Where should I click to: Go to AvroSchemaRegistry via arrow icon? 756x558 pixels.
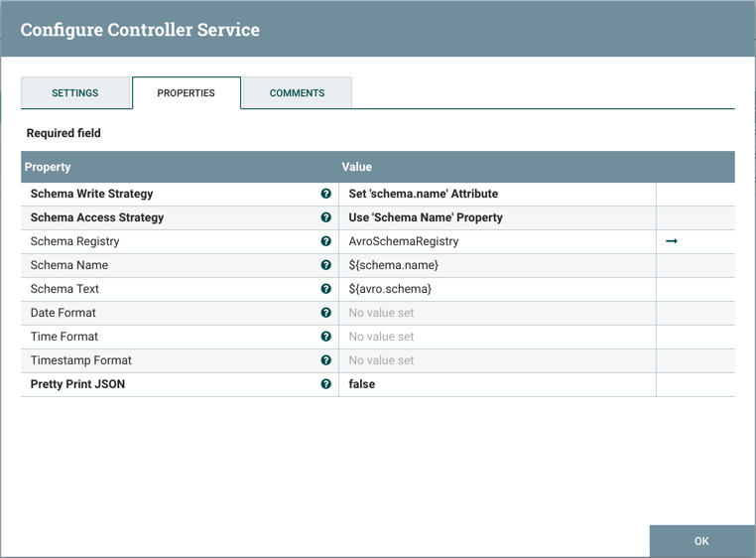pyautogui.click(x=672, y=241)
